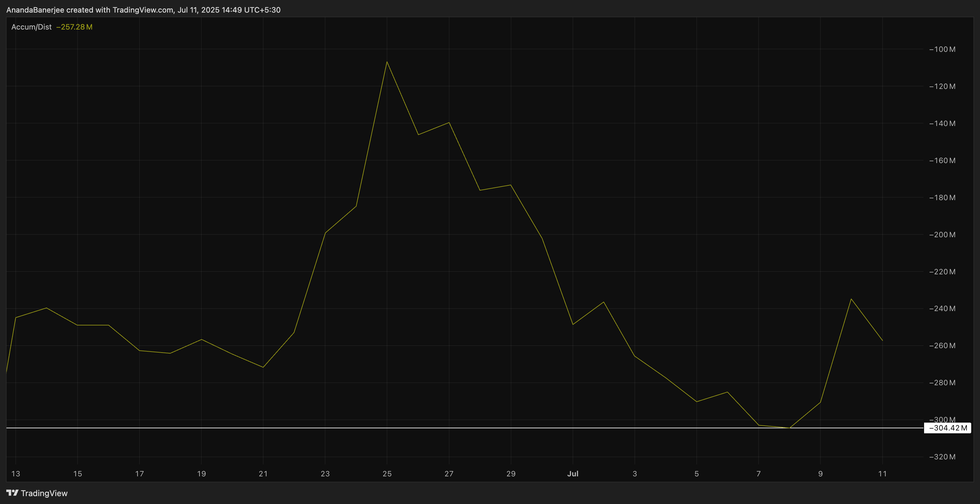Image resolution: width=980 pixels, height=504 pixels.
Task: Click the Jul label on time axis
Action: [x=573, y=474]
